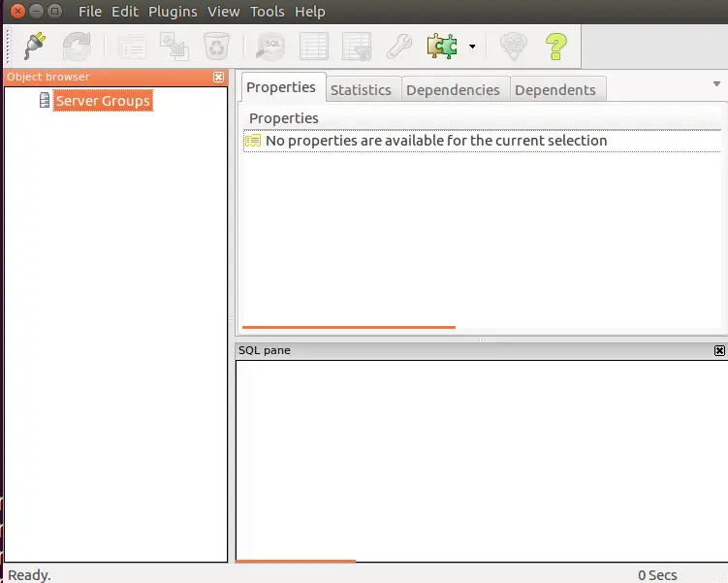Open the File menu
Image resolution: width=728 pixels, height=583 pixels.
[89, 11]
